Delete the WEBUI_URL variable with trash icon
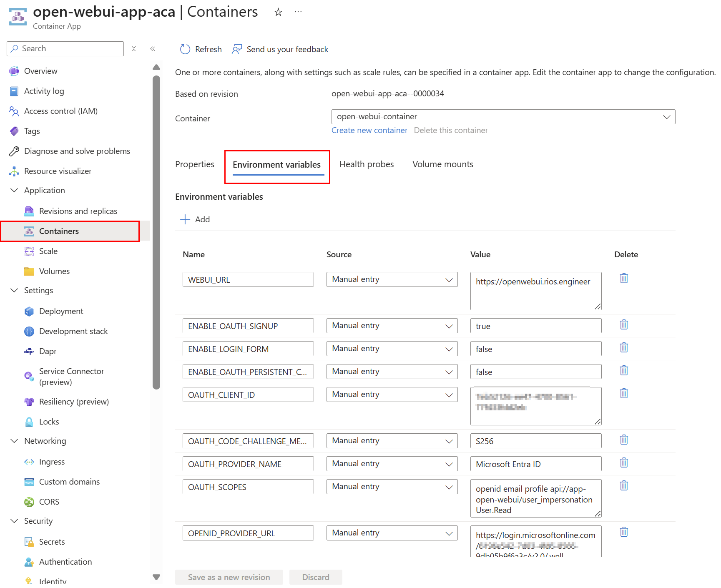Viewport: 721px width, 588px height. [x=623, y=279]
